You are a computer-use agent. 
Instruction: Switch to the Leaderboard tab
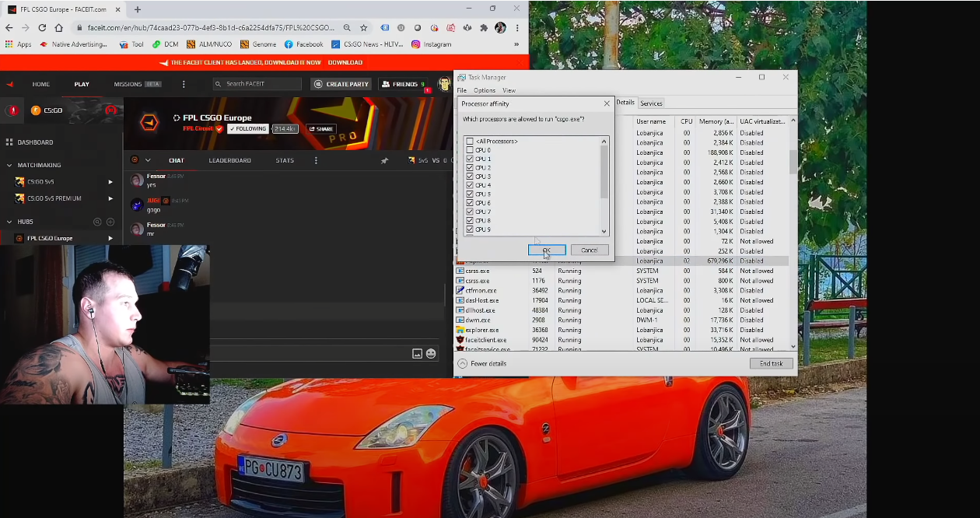pos(229,160)
